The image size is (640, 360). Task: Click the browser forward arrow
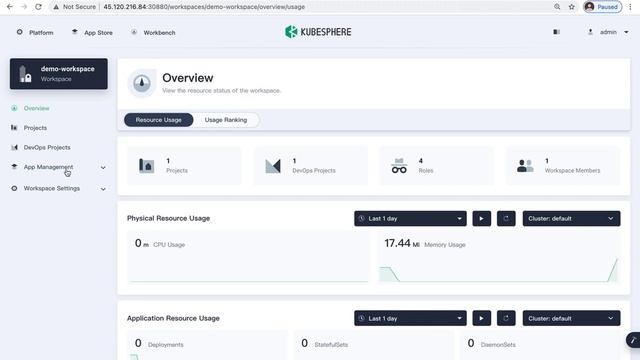(24, 7)
